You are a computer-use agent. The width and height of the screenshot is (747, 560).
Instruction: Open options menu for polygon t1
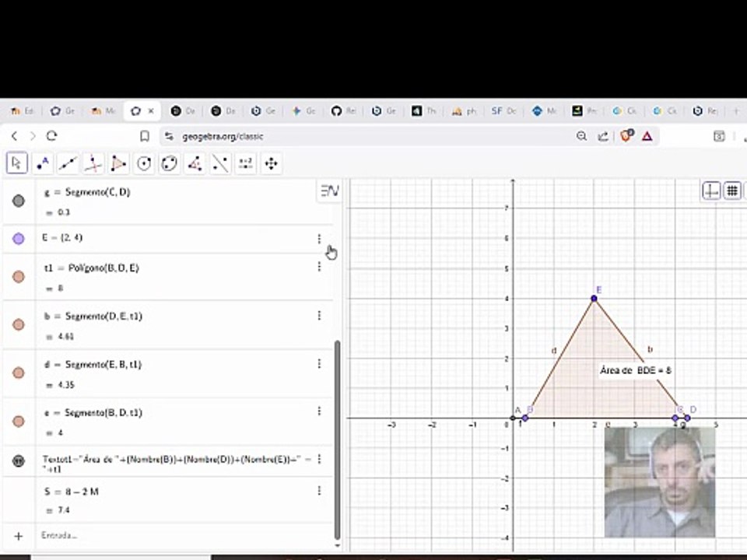coord(319,267)
